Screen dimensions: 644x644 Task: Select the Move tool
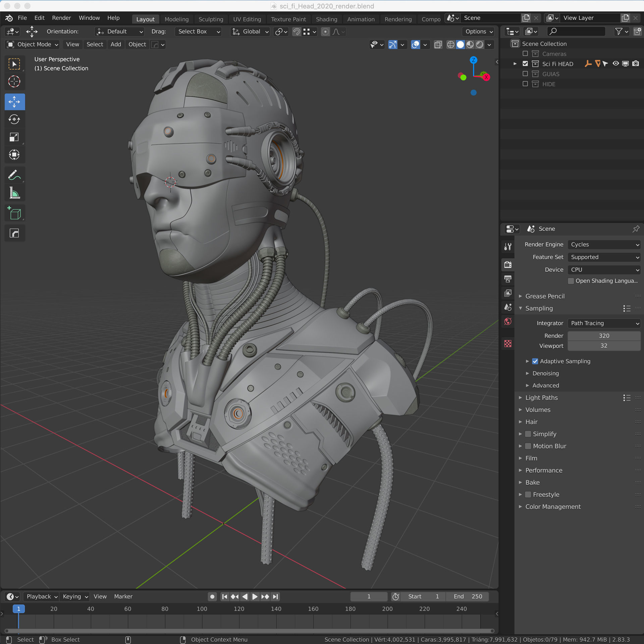(x=14, y=102)
